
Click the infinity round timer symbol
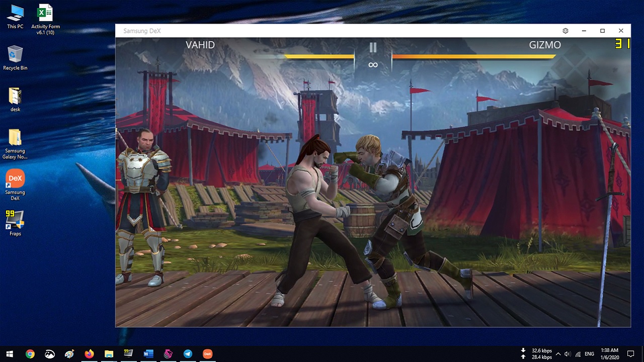[x=373, y=65]
